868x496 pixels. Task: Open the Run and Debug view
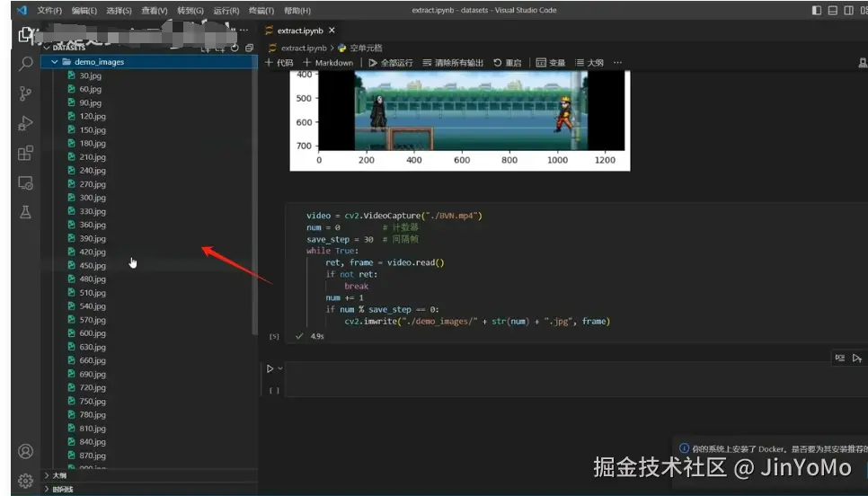(25, 123)
